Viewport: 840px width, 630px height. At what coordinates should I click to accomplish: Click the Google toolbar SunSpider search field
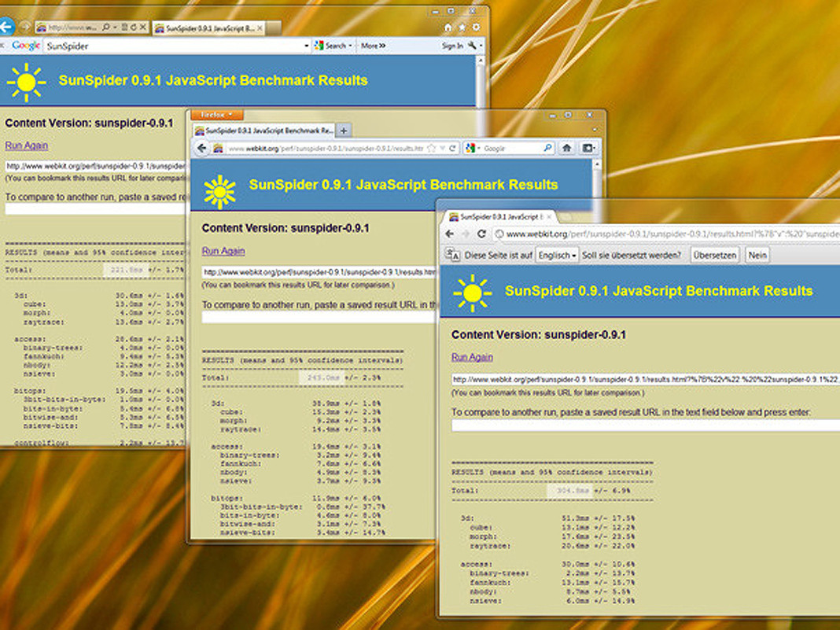coord(173,46)
